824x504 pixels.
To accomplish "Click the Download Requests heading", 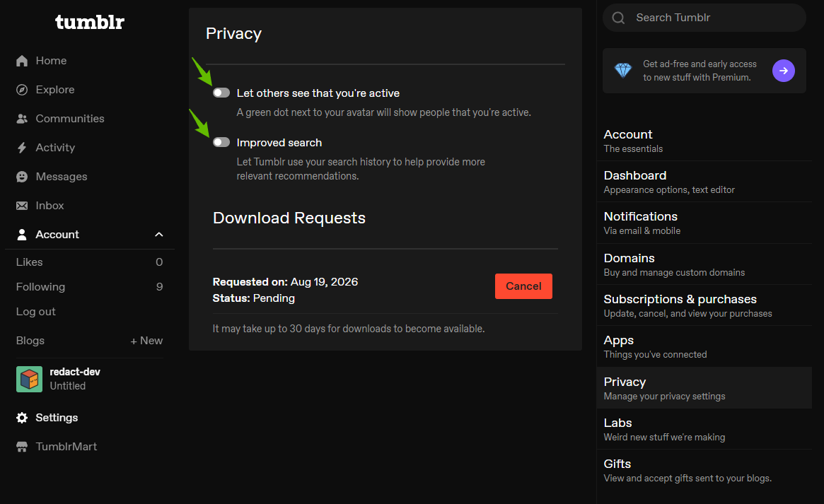I will pos(289,218).
